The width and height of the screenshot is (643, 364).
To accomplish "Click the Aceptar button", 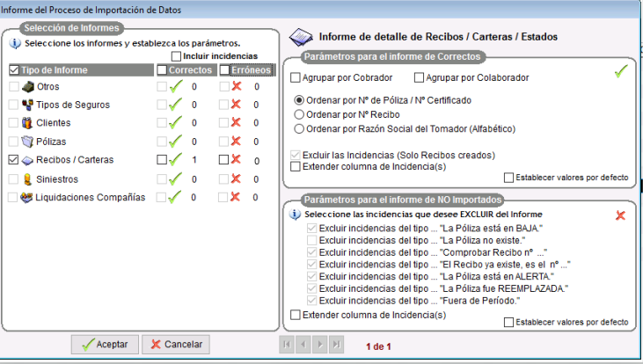I will [x=105, y=345].
